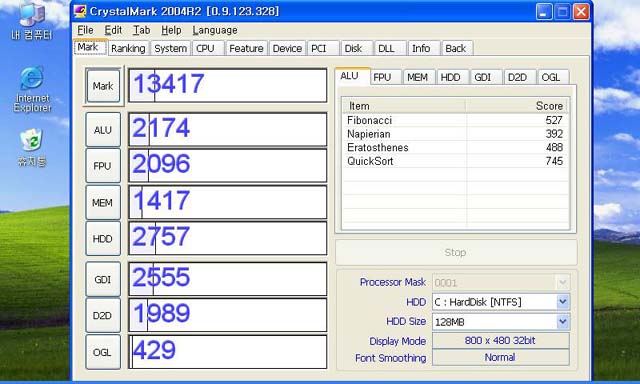Switch to the Device tab
This screenshot has height=384, width=640.
point(287,49)
